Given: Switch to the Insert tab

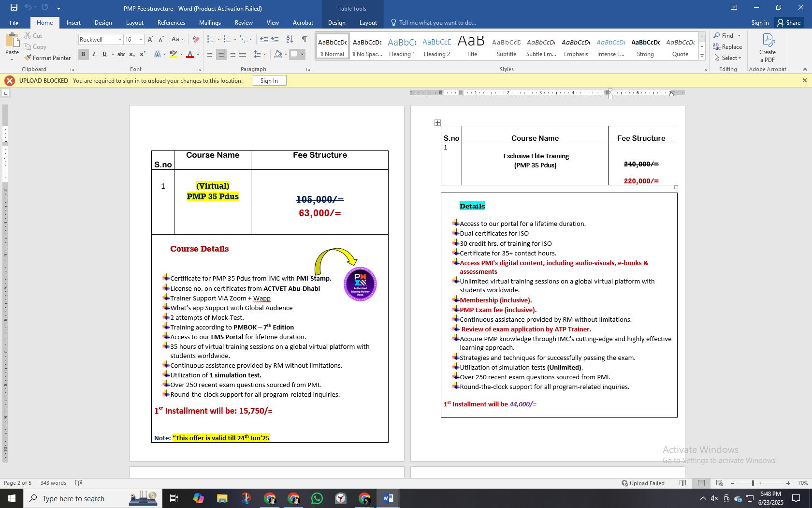Looking at the screenshot, I should pos(73,23).
